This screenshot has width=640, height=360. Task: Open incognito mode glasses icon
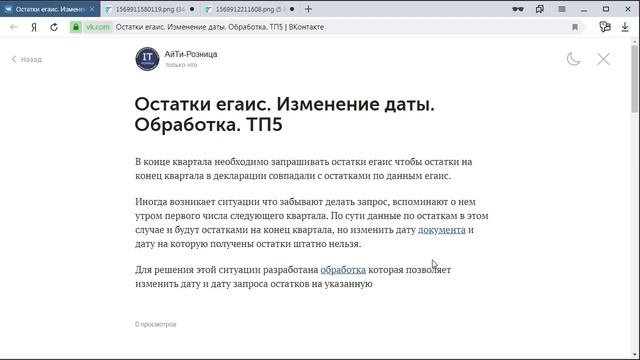(518, 9)
